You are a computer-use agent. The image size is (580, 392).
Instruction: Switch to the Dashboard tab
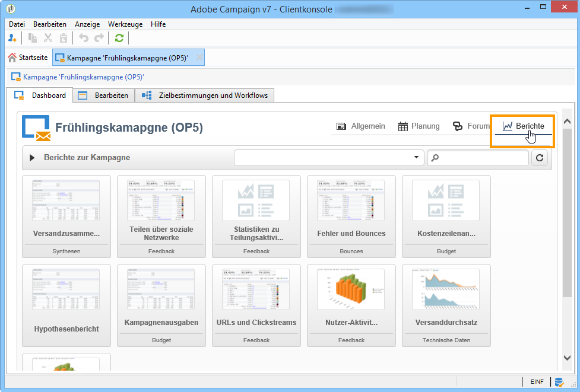40,95
